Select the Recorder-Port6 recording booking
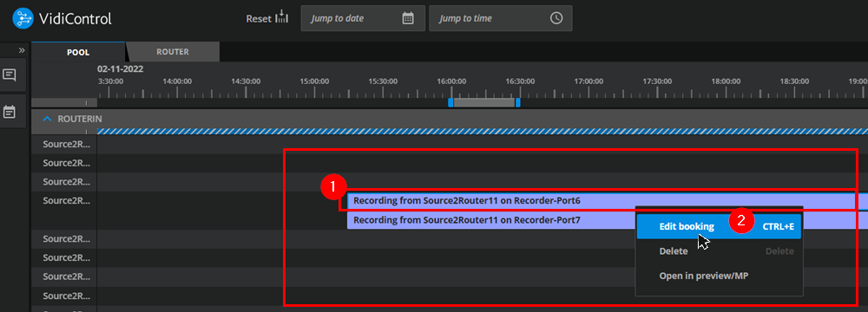The image size is (868, 312). click(608, 201)
